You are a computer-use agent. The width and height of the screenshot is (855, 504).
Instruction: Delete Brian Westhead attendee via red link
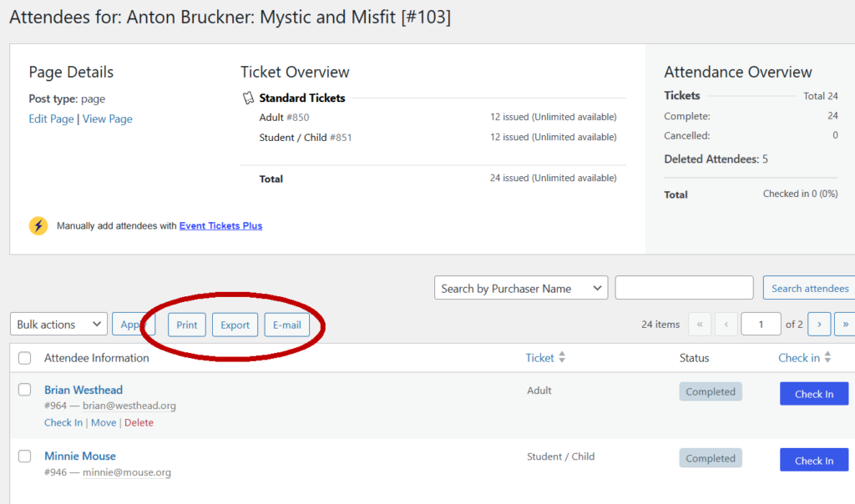(x=139, y=422)
